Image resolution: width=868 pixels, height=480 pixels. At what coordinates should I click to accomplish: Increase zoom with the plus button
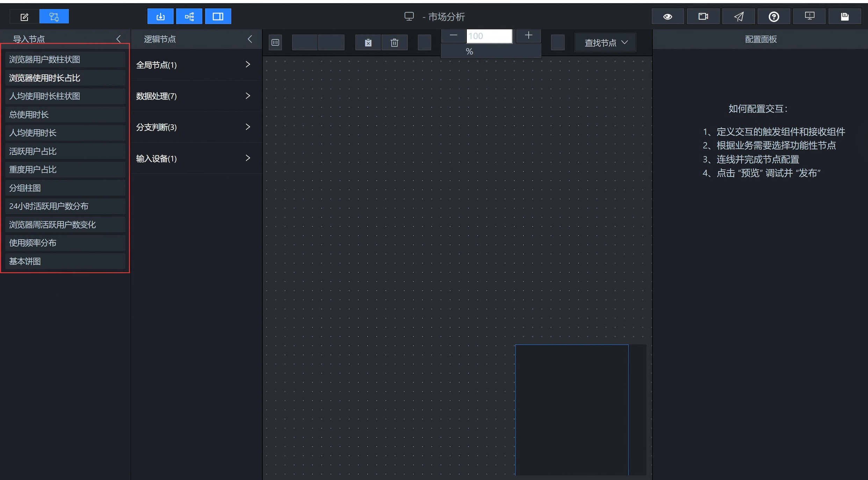(529, 36)
